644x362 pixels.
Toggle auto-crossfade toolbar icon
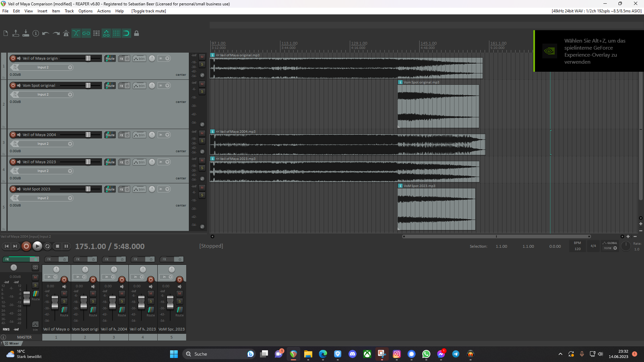[x=76, y=33]
